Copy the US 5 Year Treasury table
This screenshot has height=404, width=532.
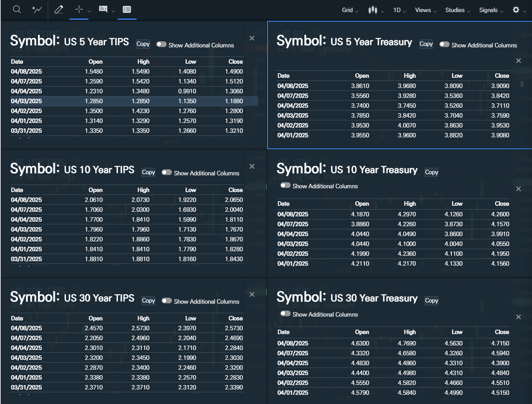426,44
